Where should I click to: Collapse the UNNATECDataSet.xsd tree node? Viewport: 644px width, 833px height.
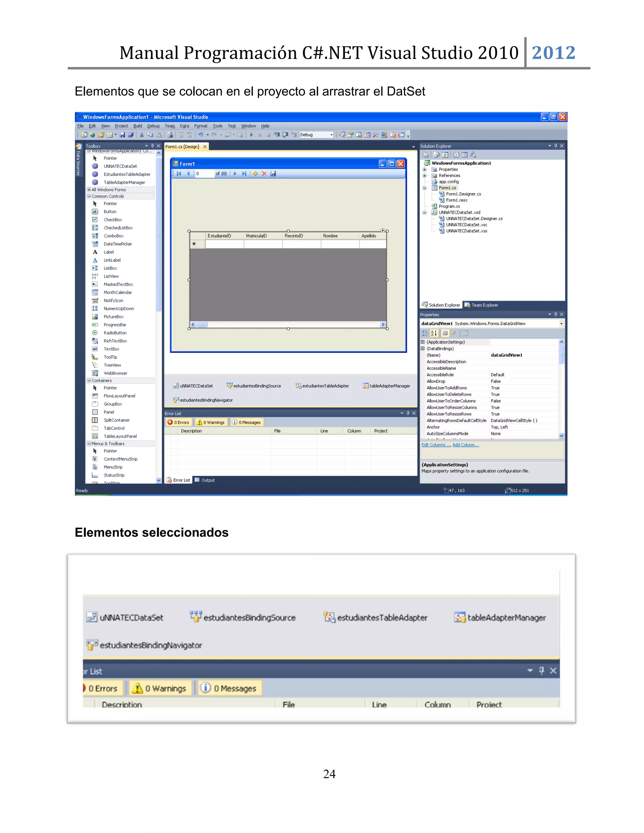[x=424, y=212]
